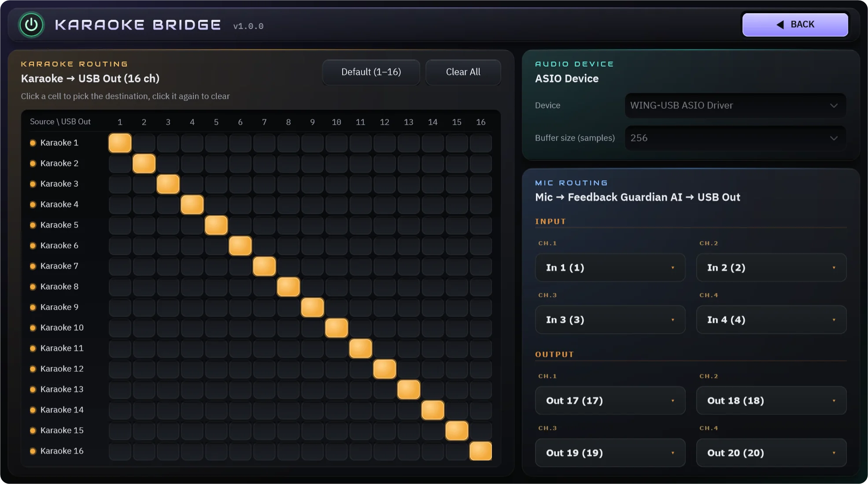Click the Karaoke 7 orange status dot

(33, 266)
